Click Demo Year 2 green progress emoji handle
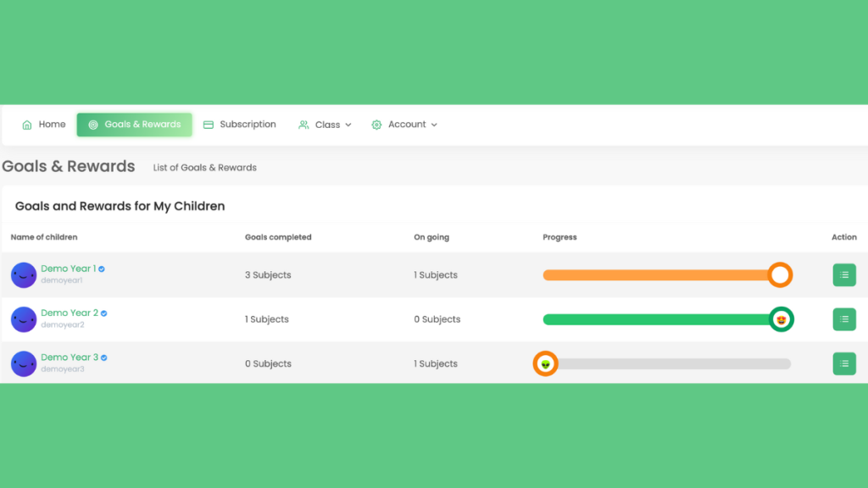This screenshot has width=868, height=488. [781, 319]
